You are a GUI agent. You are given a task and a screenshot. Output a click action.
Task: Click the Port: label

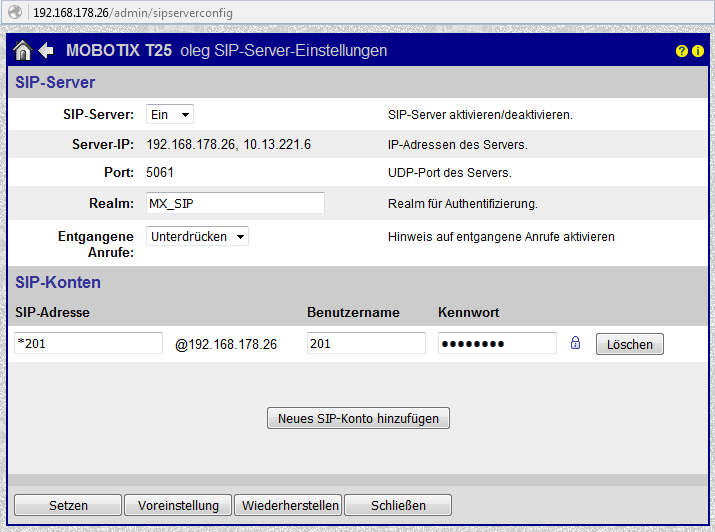pos(119,172)
